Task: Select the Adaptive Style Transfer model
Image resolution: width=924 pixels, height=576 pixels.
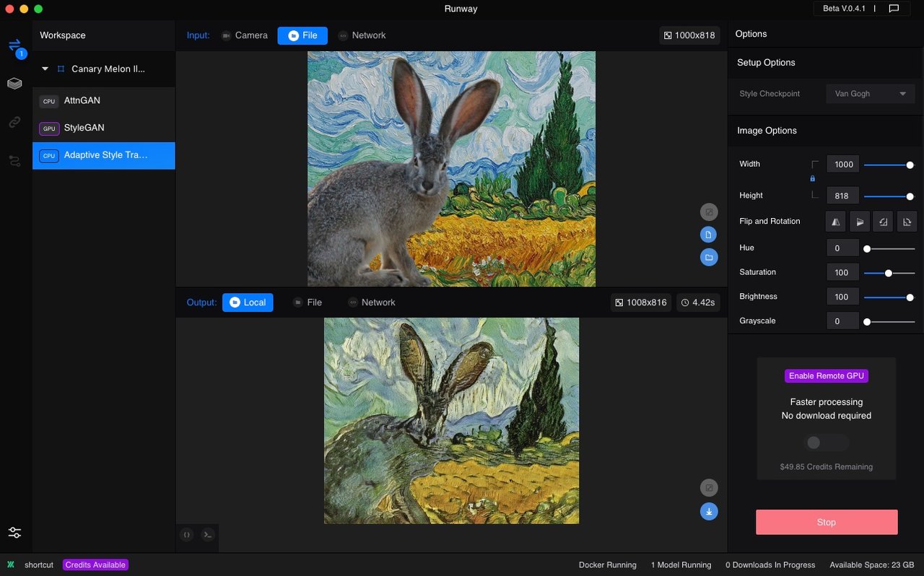Action: click(x=104, y=155)
